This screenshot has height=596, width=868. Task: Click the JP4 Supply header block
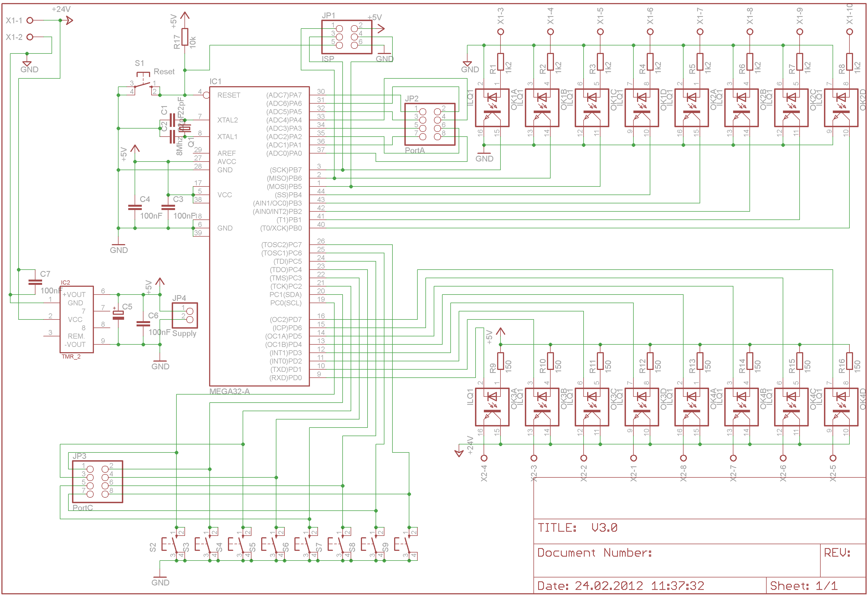coord(185,315)
